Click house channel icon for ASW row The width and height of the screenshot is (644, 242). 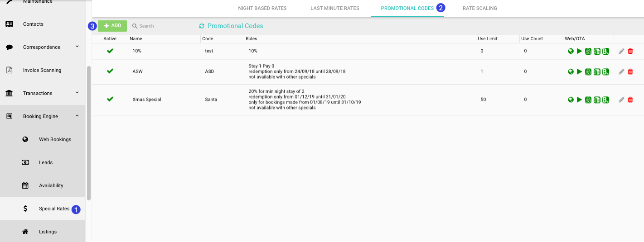coord(597,71)
